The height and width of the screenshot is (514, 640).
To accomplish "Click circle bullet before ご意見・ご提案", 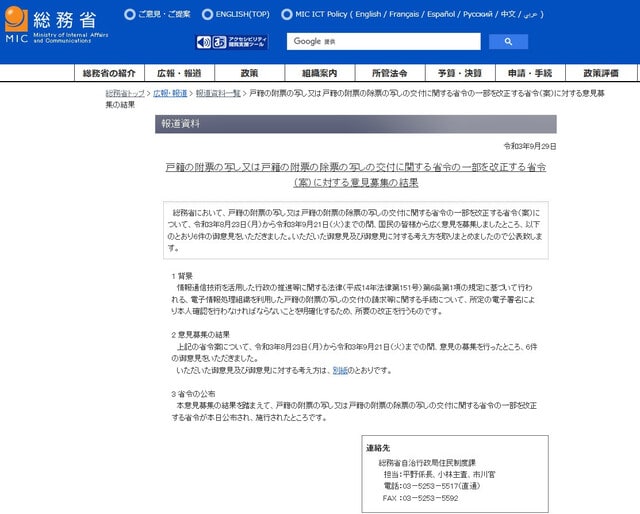I will click(x=130, y=15).
